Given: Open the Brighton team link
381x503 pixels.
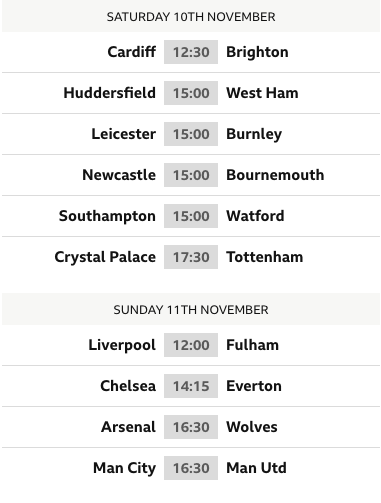Looking at the screenshot, I should coord(257,52).
